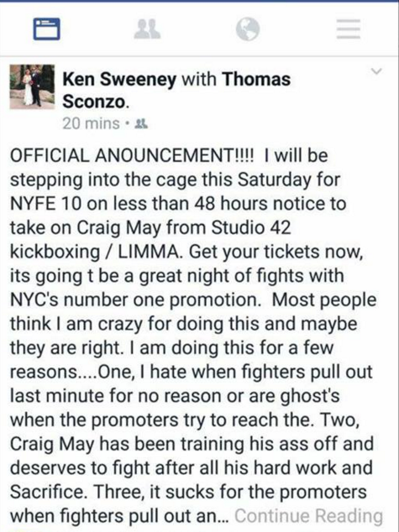This screenshot has width=399, height=532.
Task: Open the News Feed tab icon
Action: pyautogui.click(x=46, y=29)
